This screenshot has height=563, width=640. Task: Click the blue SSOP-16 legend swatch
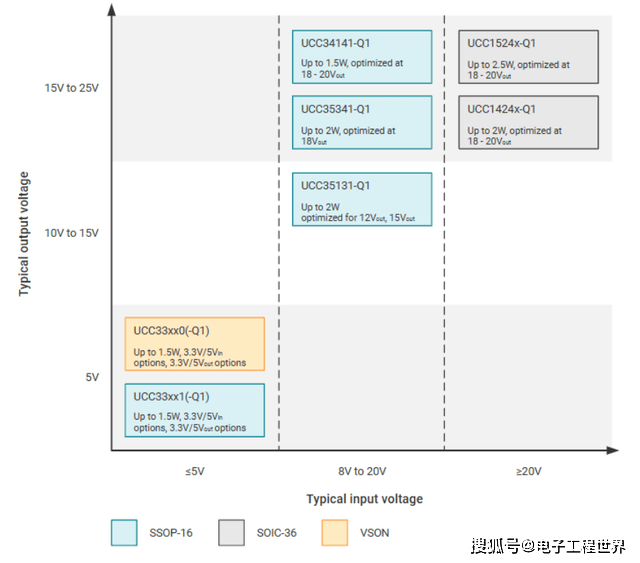[x=124, y=533]
